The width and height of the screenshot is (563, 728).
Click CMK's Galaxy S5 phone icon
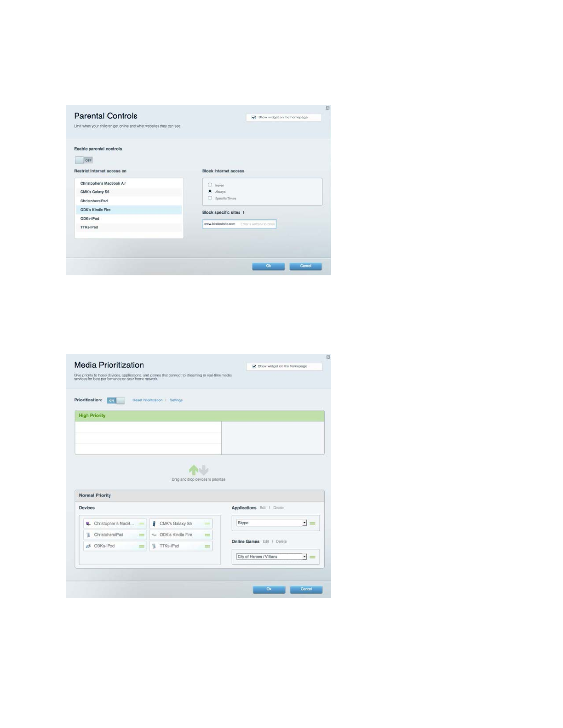[154, 524]
